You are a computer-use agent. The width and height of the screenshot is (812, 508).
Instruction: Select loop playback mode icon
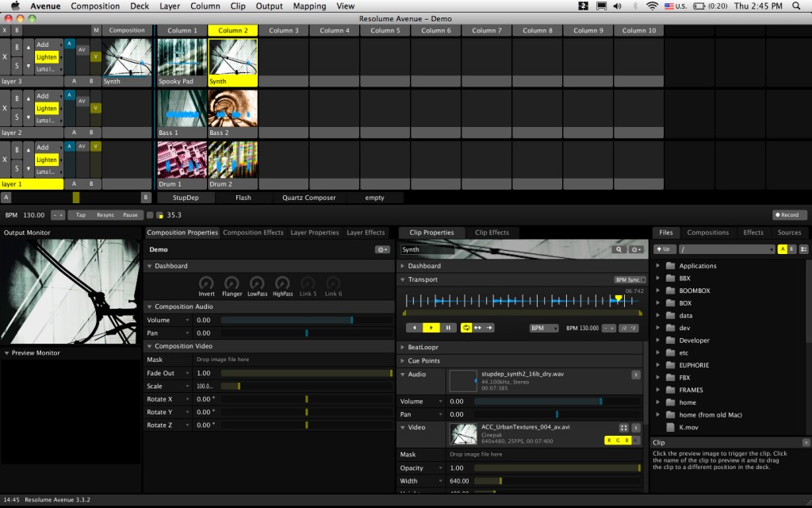(466, 328)
